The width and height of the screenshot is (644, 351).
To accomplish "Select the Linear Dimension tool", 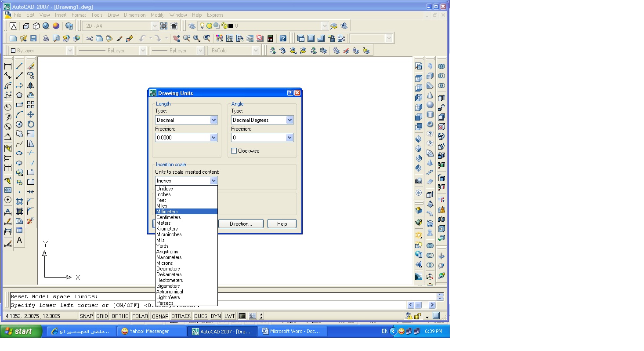I will click(x=8, y=66).
